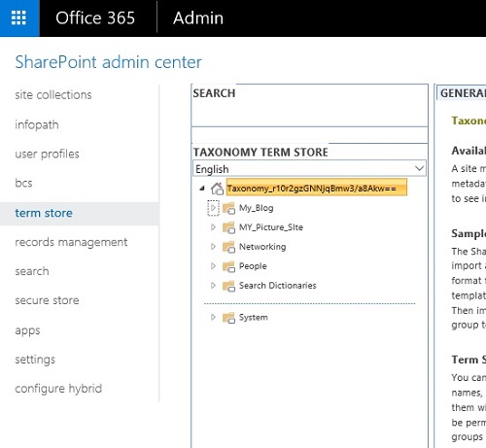The width and height of the screenshot is (486, 448).
Task: Expand the System group
Action: pos(213,317)
